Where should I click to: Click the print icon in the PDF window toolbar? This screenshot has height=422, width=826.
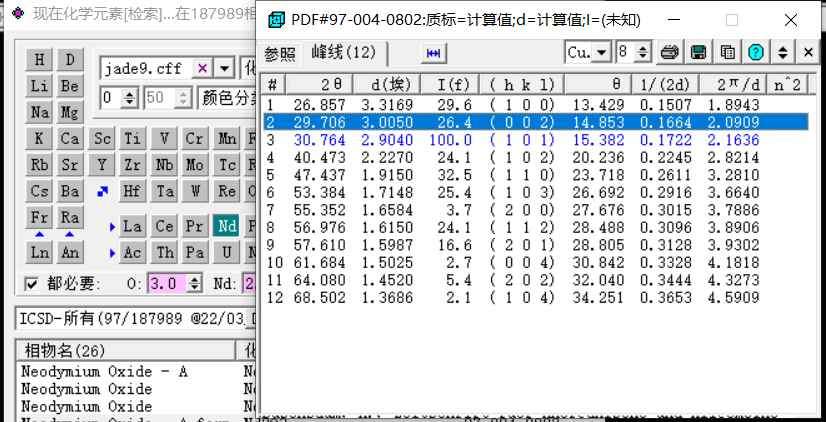[x=670, y=53]
